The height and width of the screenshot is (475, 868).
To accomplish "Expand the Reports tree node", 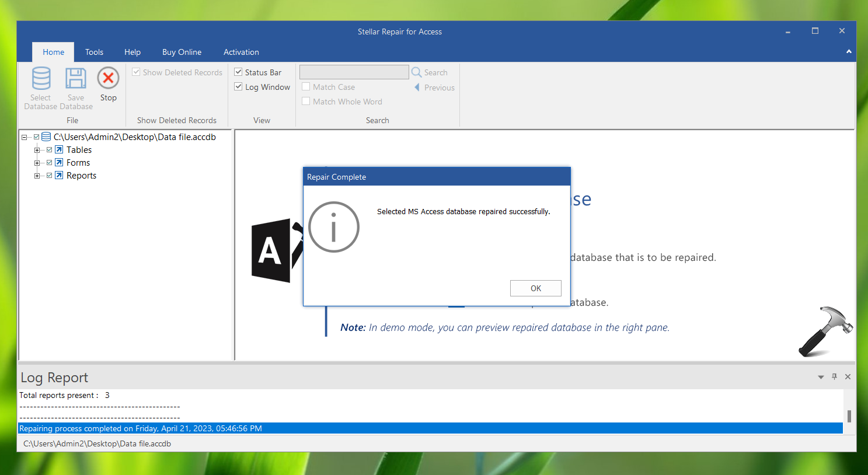I will click(x=37, y=176).
